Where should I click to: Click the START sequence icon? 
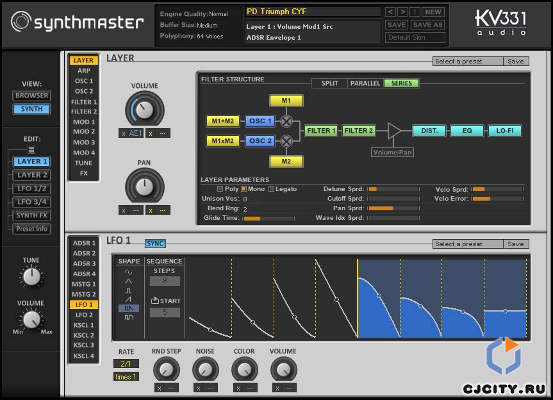(x=155, y=301)
